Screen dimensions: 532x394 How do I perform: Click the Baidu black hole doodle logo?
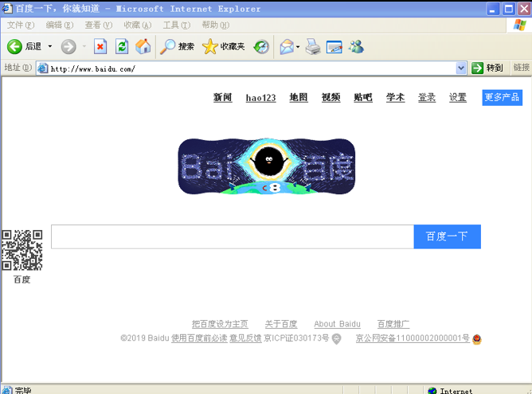click(x=267, y=166)
